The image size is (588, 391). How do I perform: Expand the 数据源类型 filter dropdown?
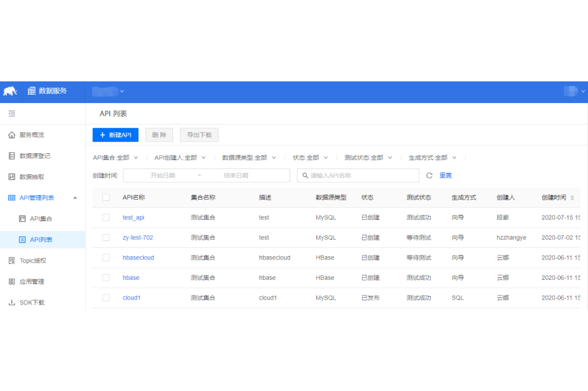point(249,158)
